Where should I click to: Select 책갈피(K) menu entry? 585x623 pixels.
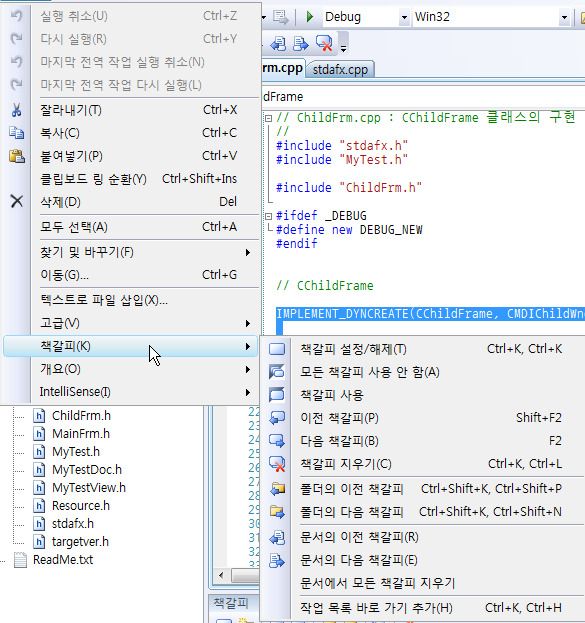[131, 346]
